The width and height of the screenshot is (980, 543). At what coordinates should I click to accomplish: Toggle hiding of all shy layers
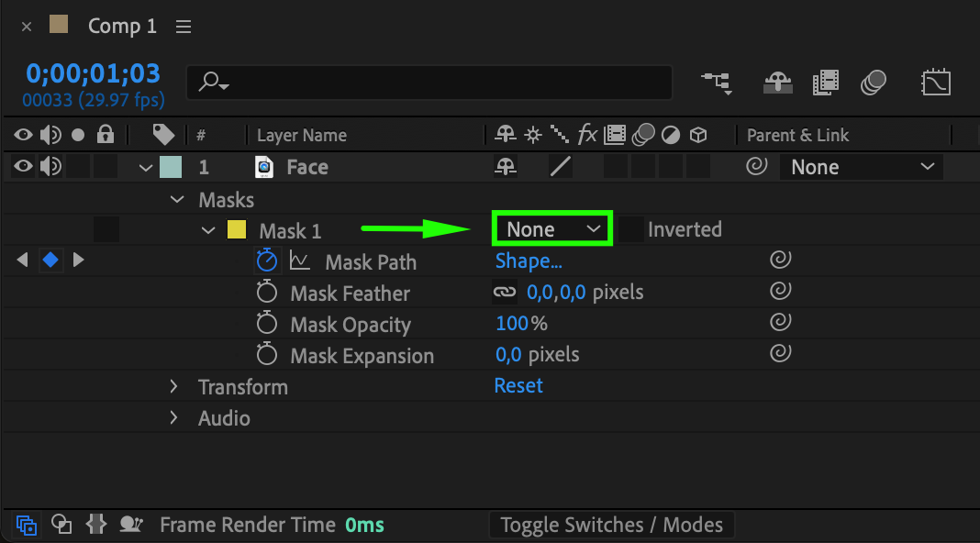tap(778, 83)
